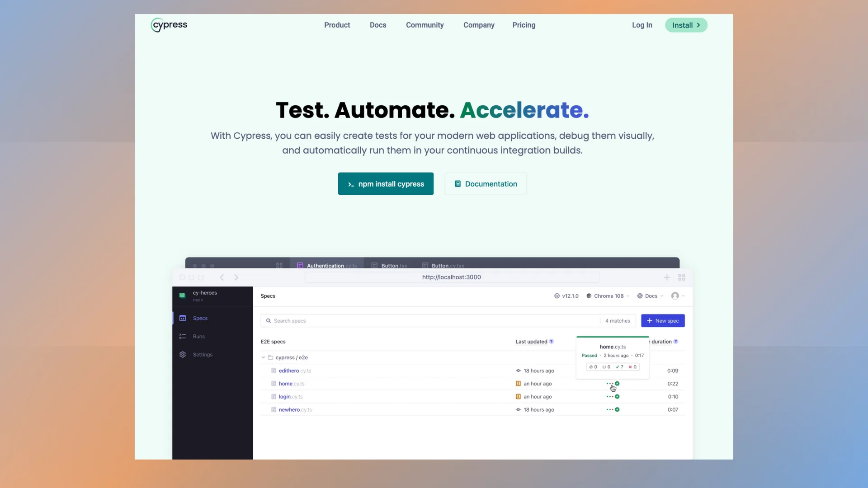868x488 pixels.
Task: Click the browser forward arrow icon
Action: tap(236, 277)
